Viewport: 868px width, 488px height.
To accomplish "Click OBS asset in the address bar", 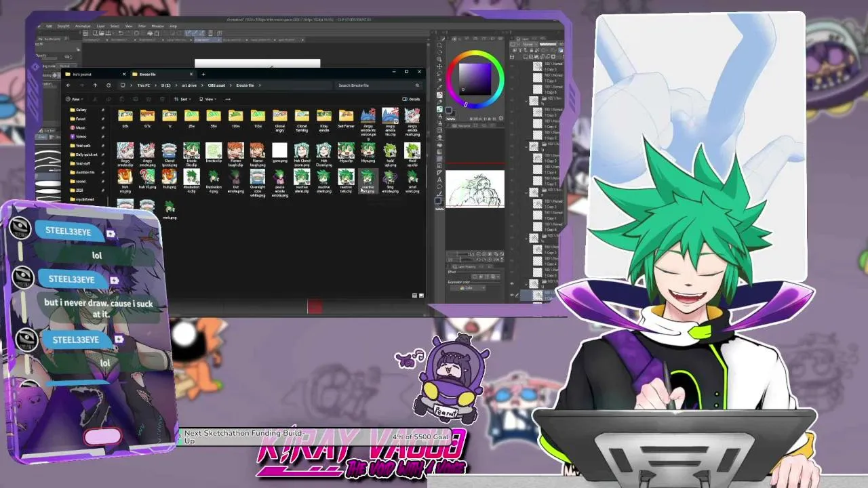I will (x=217, y=85).
